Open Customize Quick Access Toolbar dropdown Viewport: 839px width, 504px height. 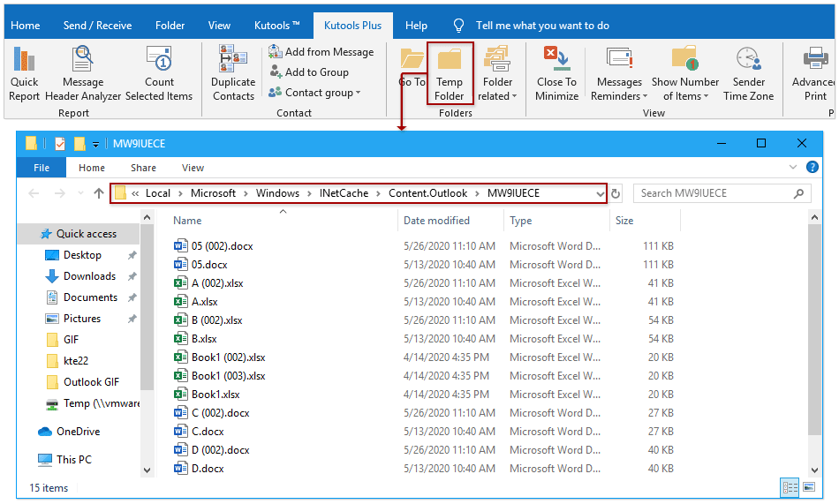pos(95,145)
